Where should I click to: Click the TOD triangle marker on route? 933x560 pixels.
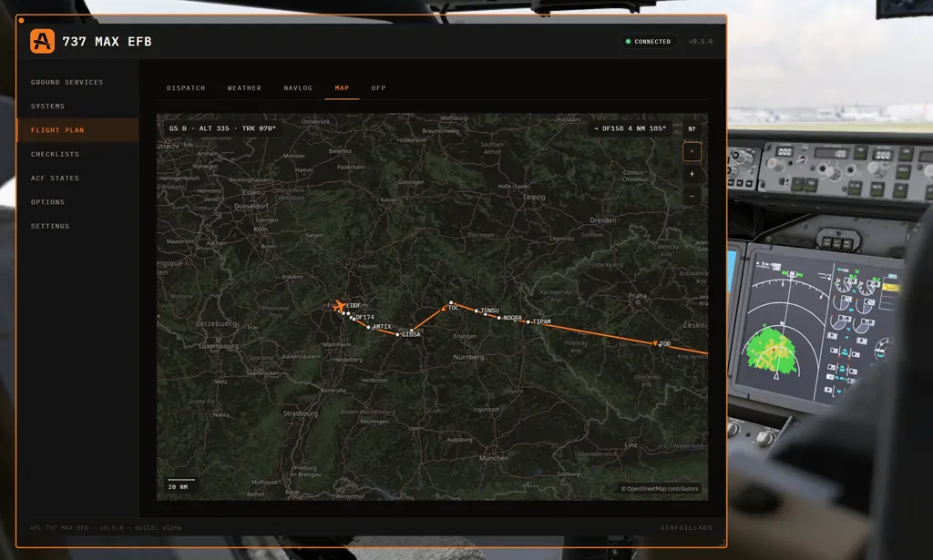655,343
